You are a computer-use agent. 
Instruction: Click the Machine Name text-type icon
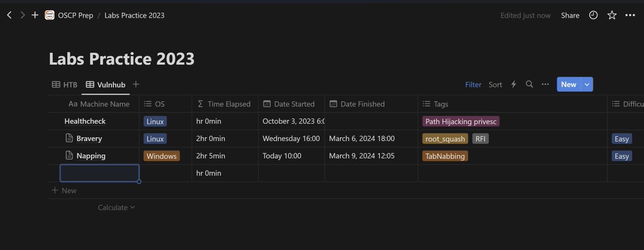(x=74, y=104)
